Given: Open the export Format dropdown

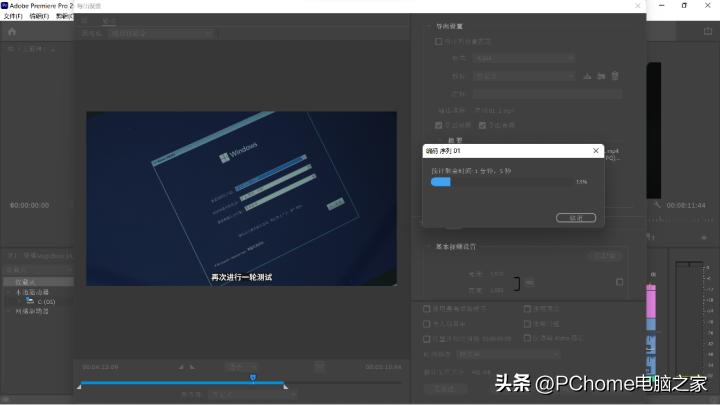Looking at the screenshot, I should click(x=523, y=58).
